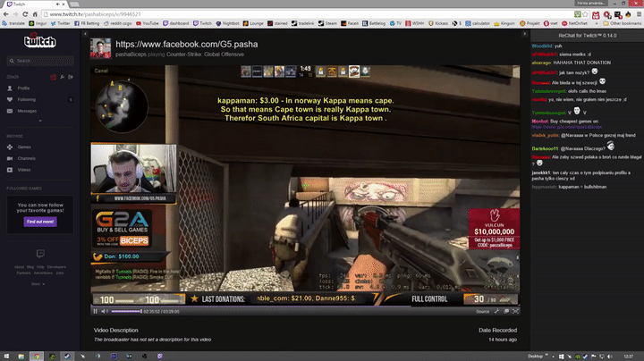
Task: Click the browser home button
Action: [35, 14]
